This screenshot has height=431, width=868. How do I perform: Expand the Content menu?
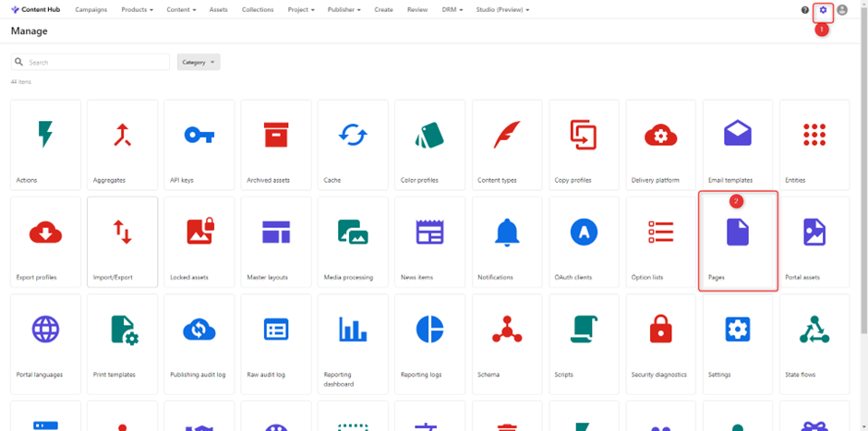[x=181, y=10]
